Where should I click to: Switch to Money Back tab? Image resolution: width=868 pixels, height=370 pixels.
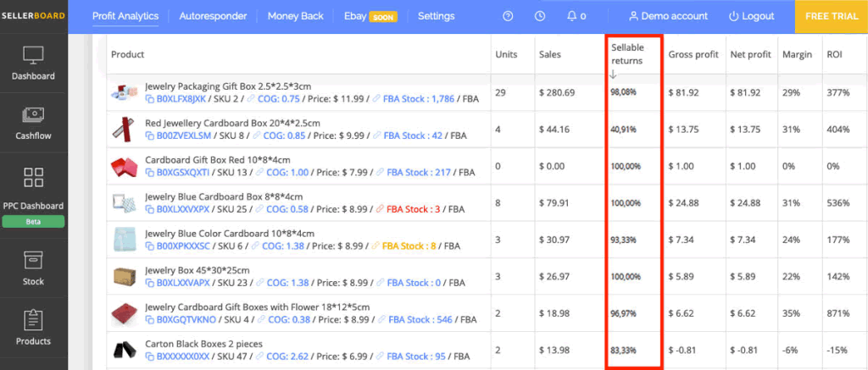pyautogui.click(x=296, y=16)
